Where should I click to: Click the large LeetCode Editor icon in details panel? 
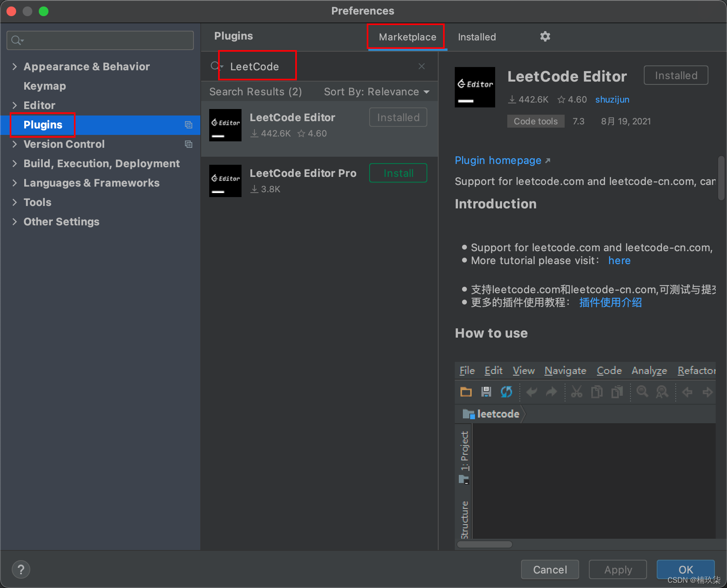(x=475, y=87)
